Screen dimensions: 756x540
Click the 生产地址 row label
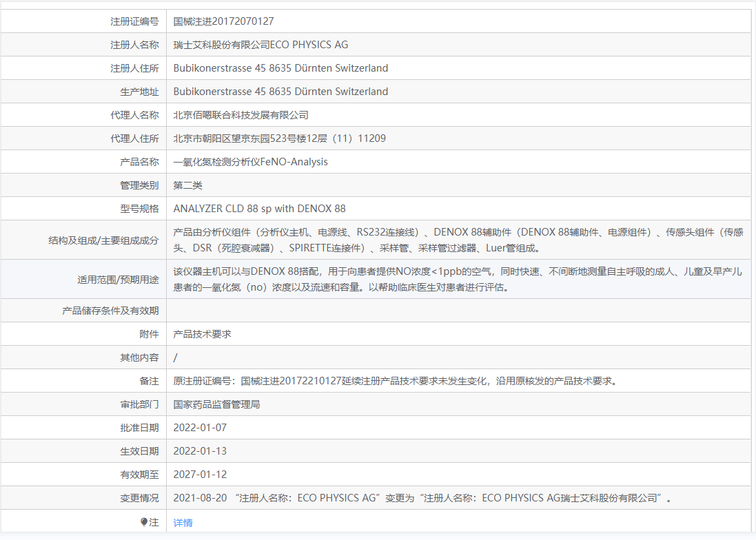pos(139,92)
